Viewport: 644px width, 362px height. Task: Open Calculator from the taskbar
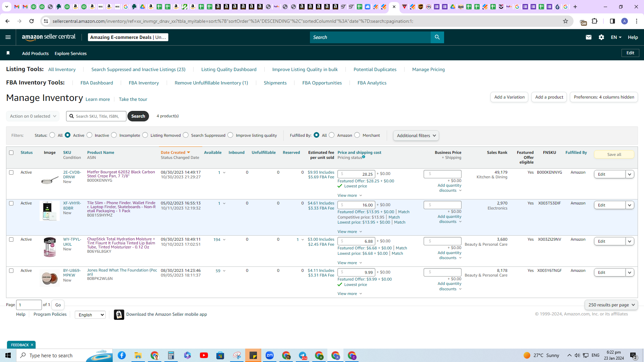tap(171, 355)
